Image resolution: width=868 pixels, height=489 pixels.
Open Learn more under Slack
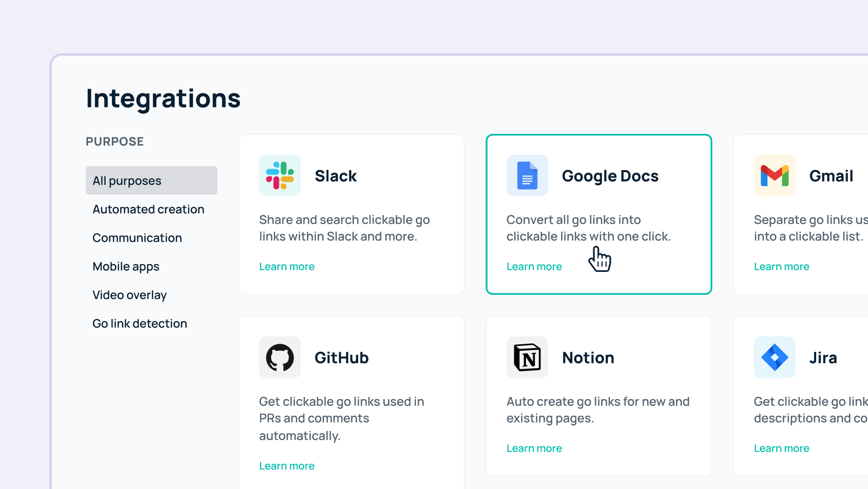[x=287, y=267]
